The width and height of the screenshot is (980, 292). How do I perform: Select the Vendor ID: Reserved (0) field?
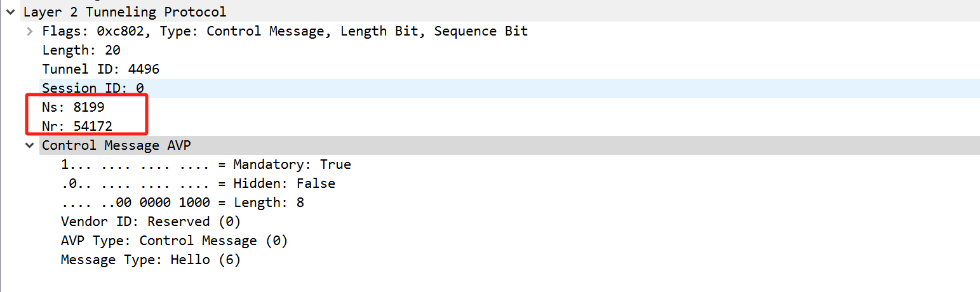tap(151, 222)
